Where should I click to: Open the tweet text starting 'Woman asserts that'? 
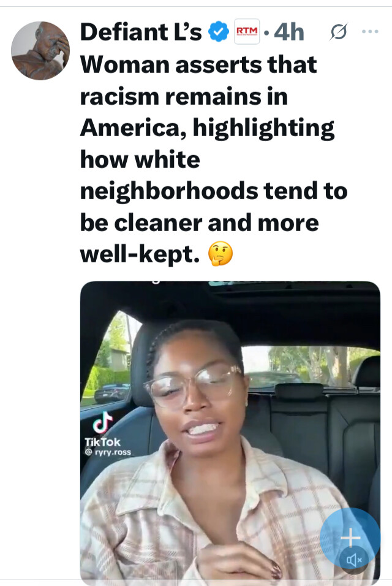pyautogui.click(x=214, y=159)
